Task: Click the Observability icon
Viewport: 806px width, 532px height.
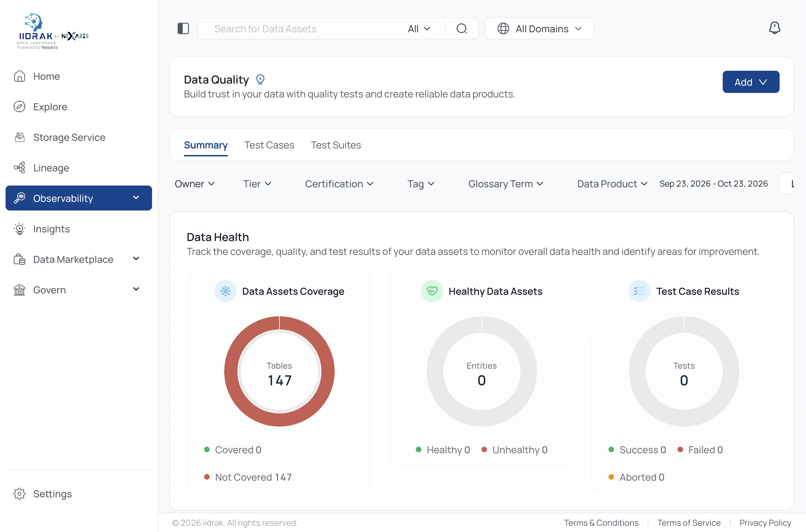Action: (19, 198)
